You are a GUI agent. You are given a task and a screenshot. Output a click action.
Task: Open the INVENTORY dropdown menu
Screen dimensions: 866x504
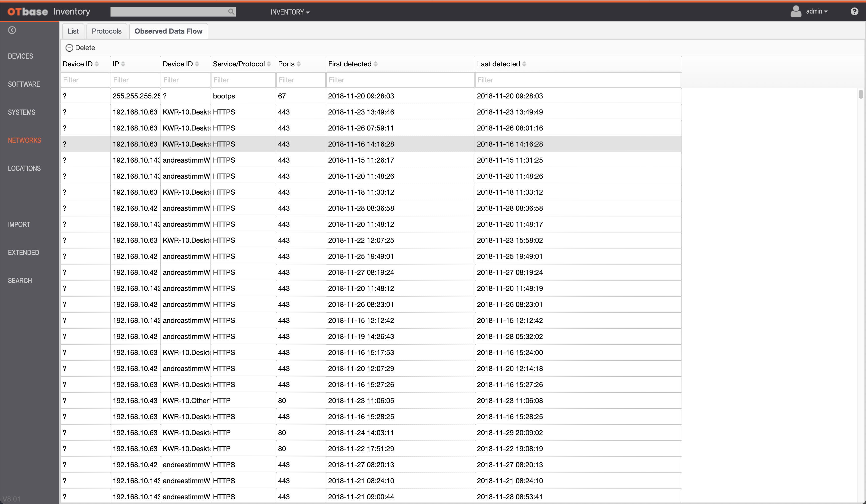pyautogui.click(x=290, y=12)
